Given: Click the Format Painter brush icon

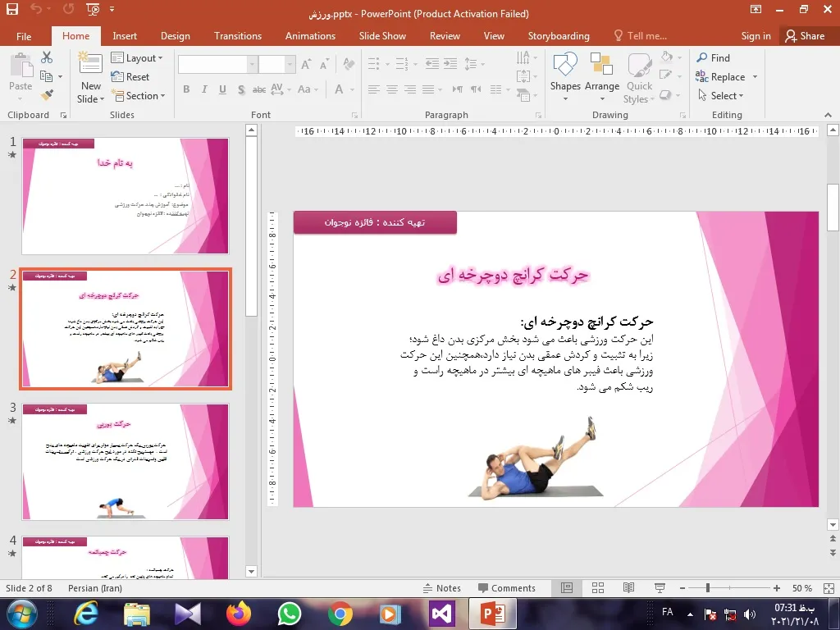Looking at the screenshot, I should [47, 95].
